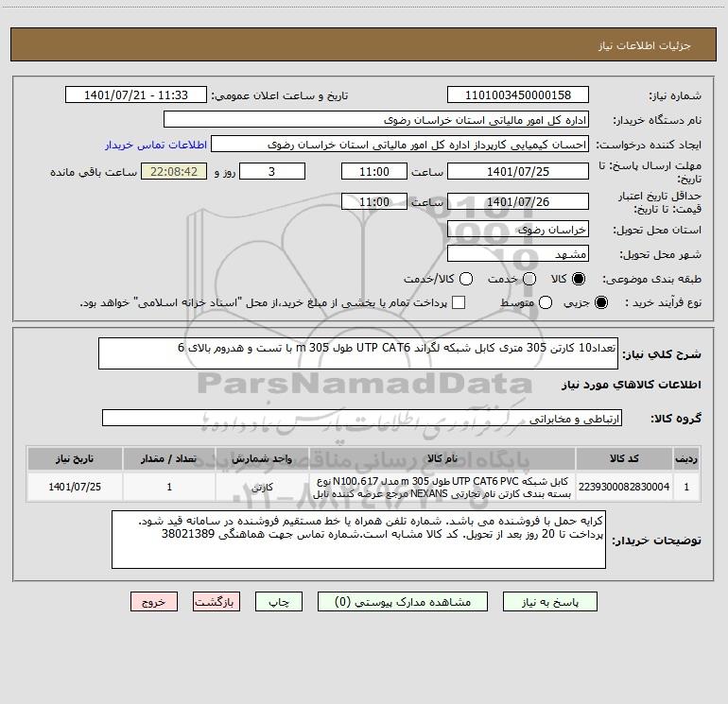This screenshot has height=704, width=728.
Task: Click the شهر محل تحویل field مشهد
Action: click(x=518, y=254)
